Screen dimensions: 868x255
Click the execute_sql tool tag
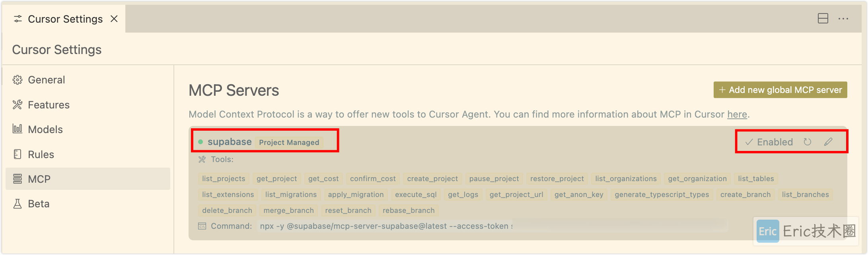pos(416,195)
